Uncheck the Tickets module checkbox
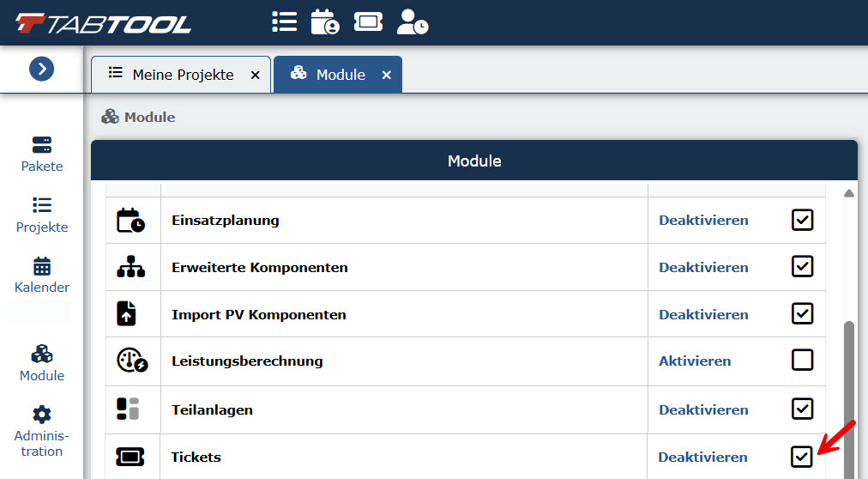 point(802,457)
